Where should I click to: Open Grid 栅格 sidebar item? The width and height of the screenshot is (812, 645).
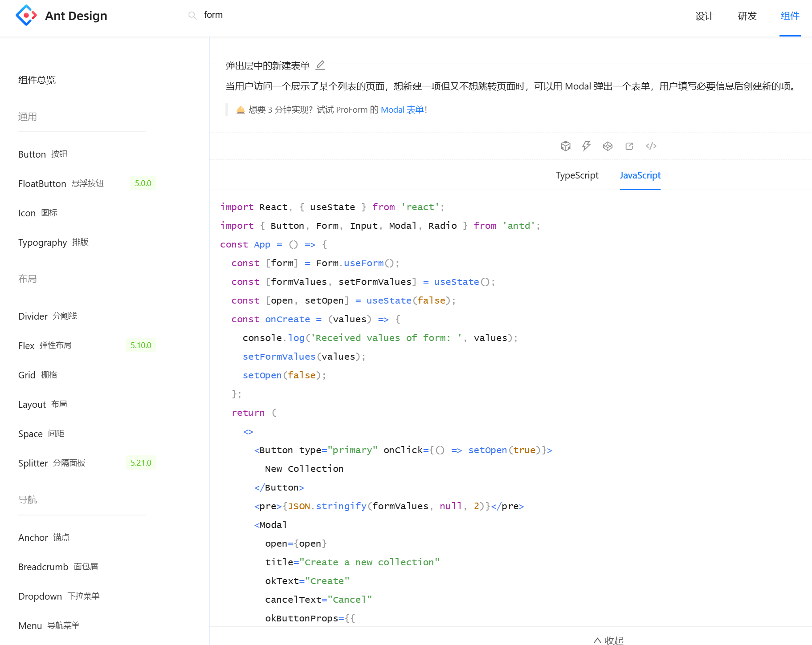38,375
